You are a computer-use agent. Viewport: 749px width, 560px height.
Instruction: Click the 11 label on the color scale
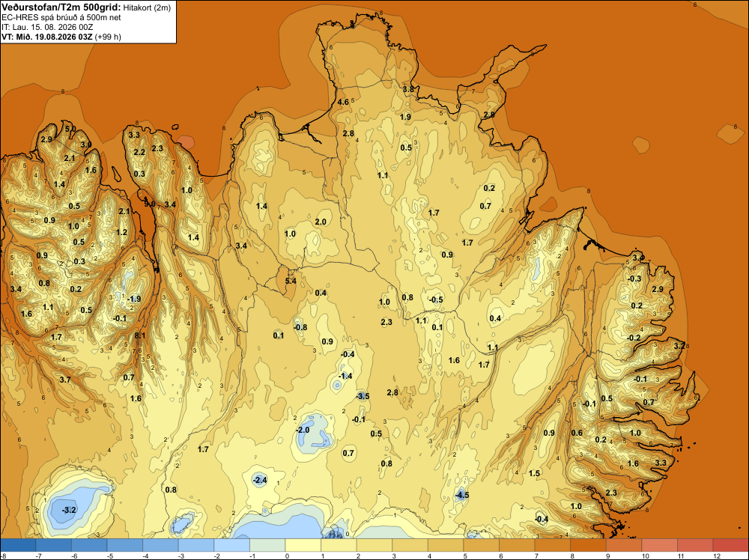(x=681, y=556)
